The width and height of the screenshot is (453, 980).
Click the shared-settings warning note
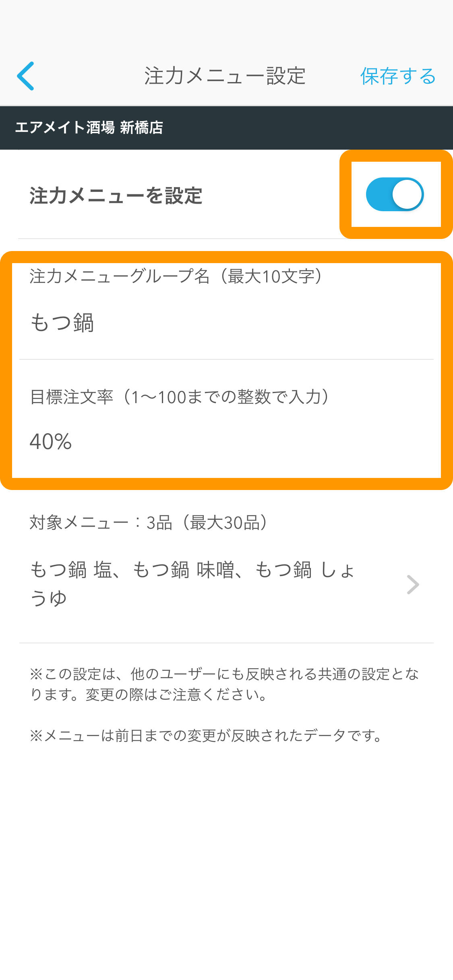[225, 684]
